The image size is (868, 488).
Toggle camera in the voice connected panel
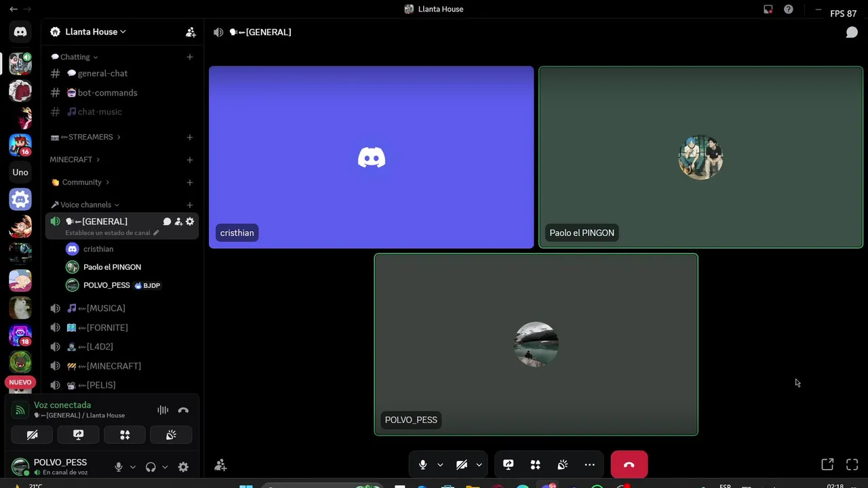click(32, 435)
